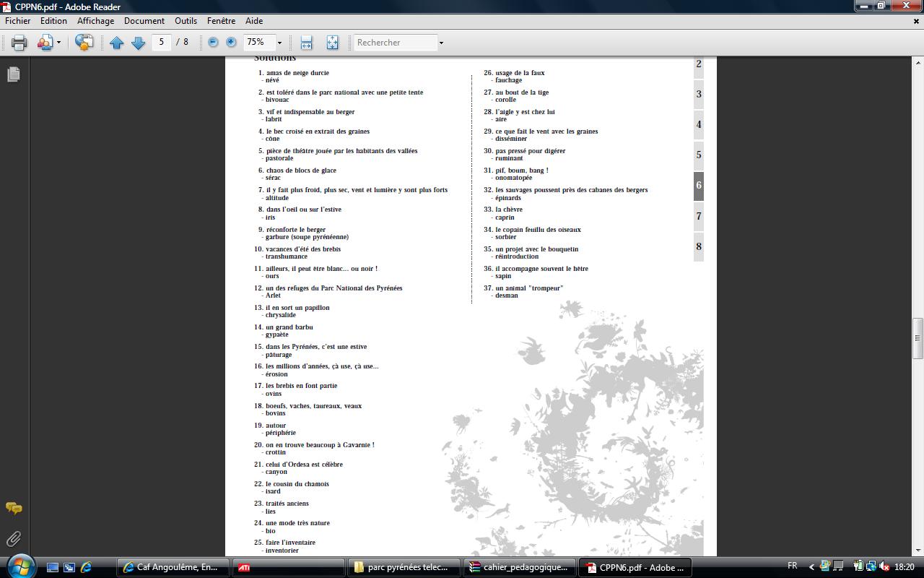
Task: Switch to the cahier_pedagogique taskbar window
Action: pos(520,567)
